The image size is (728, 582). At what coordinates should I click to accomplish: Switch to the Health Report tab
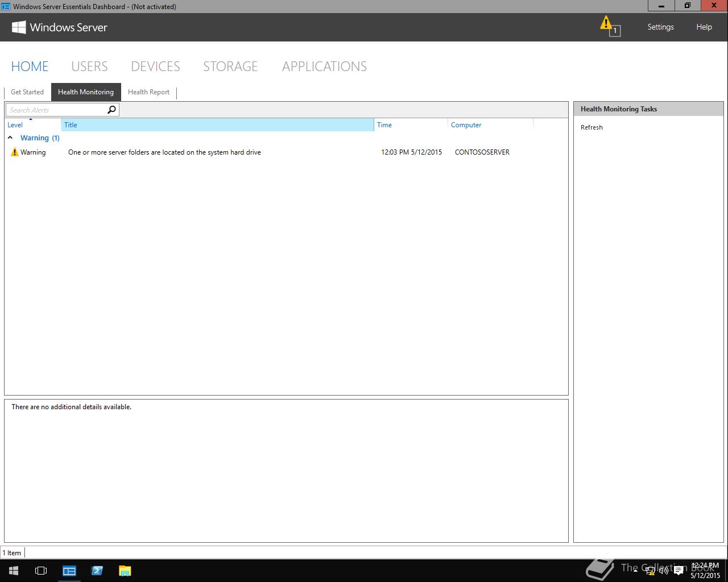[x=148, y=92]
